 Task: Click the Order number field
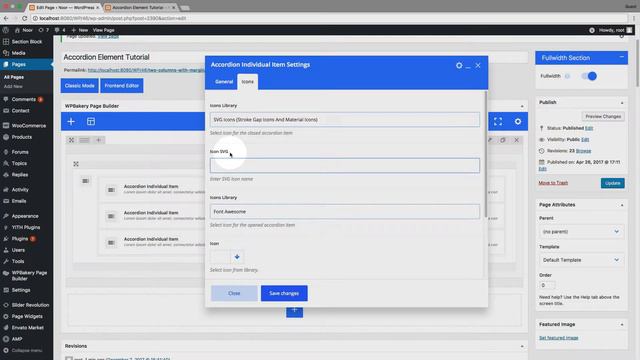tap(547, 285)
